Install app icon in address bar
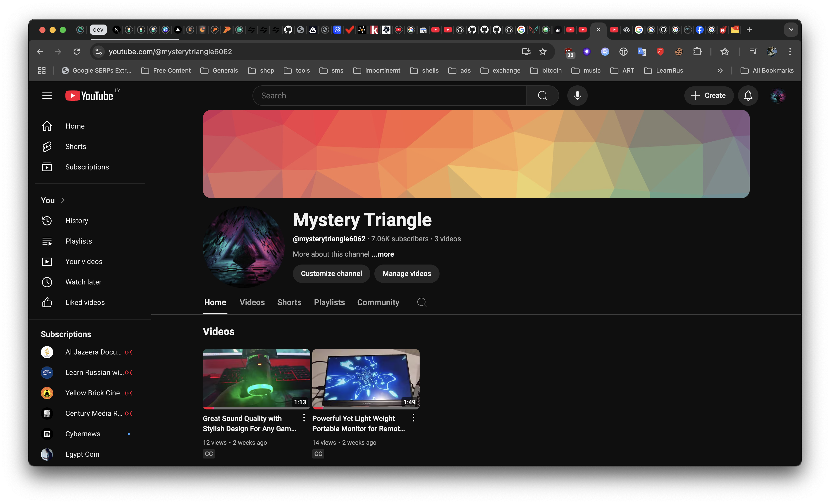830x504 pixels. (x=526, y=52)
